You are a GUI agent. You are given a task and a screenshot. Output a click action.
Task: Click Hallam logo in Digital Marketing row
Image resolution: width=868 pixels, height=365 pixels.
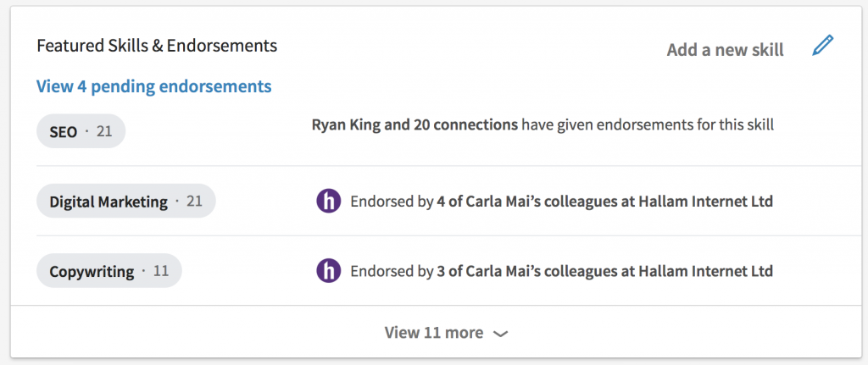pos(328,202)
